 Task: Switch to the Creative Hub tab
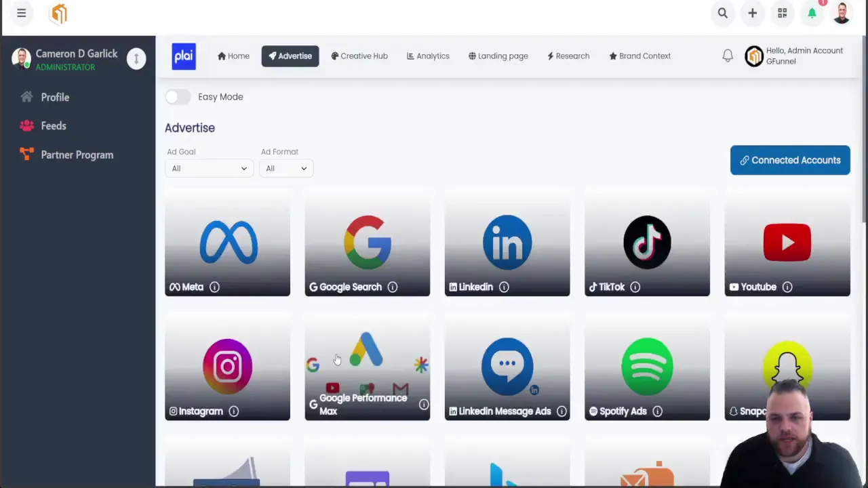pos(359,56)
